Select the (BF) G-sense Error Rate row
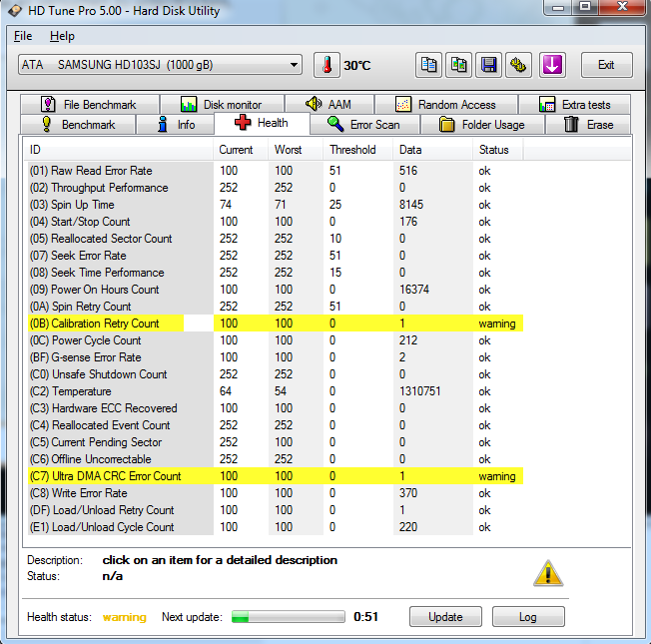 coord(276,357)
